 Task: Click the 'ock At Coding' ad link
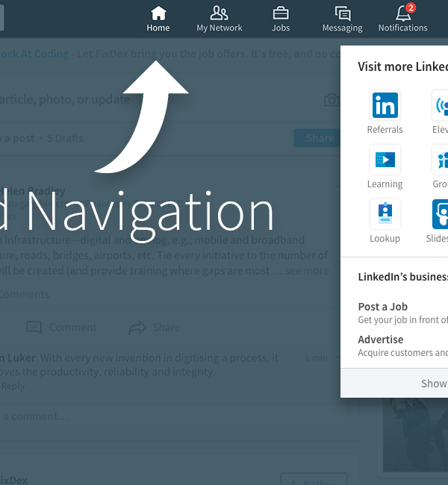pyautogui.click(x=34, y=54)
